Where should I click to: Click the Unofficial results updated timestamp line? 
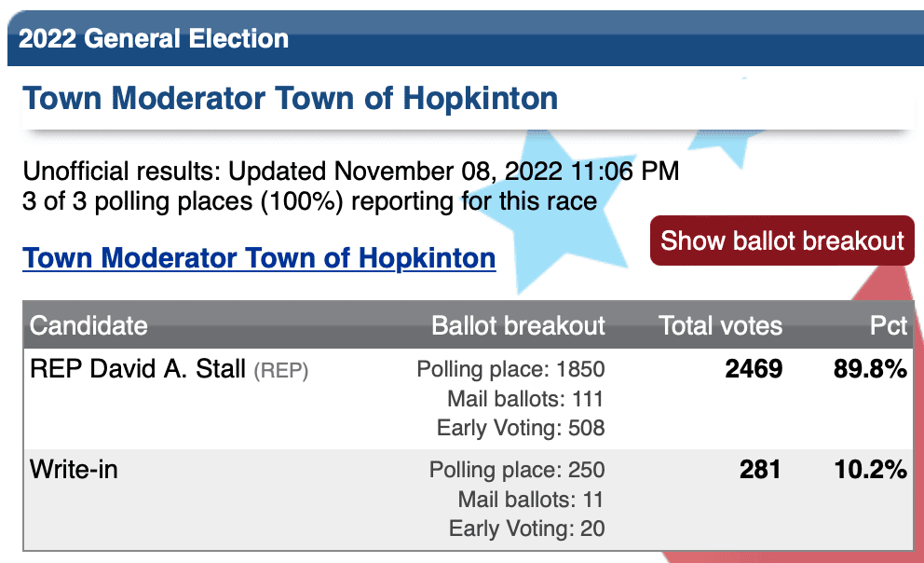tap(350, 172)
